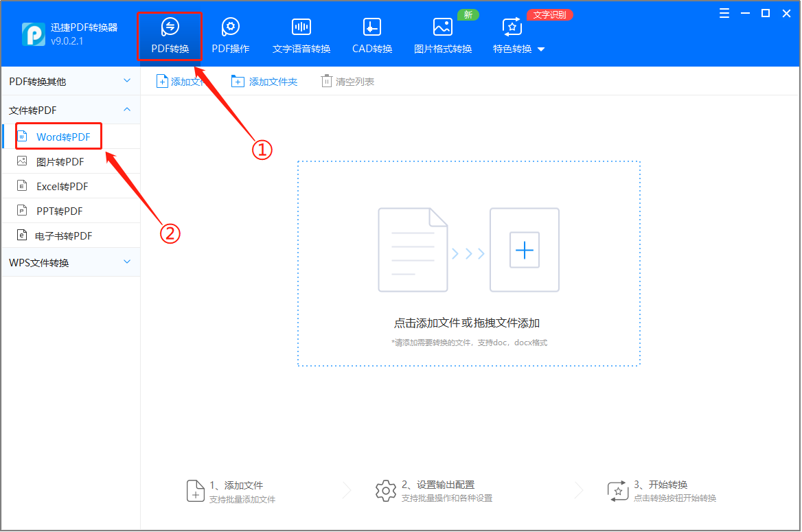Click the 支持批量添加文件 hint text

[242, 499]
